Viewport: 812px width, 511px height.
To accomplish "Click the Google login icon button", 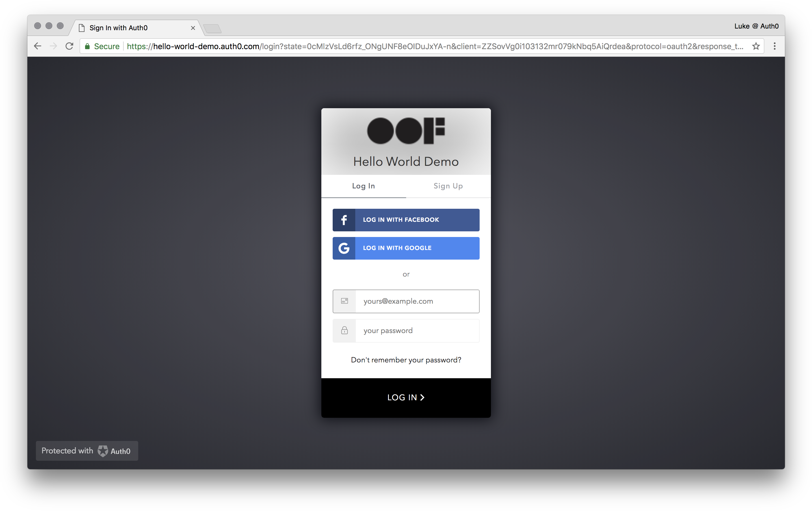I will click(344, 247).
